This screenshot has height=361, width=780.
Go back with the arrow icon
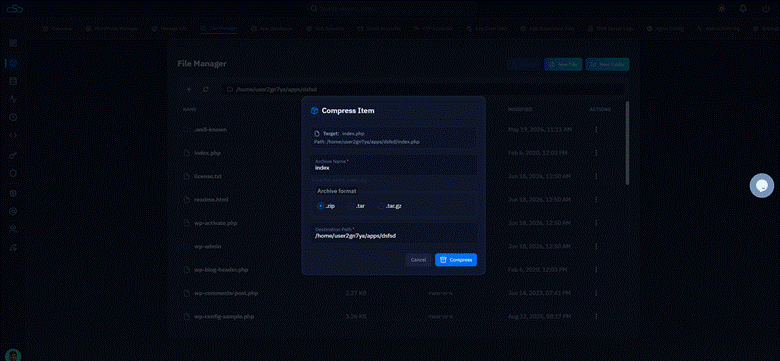tap(189, 90)
